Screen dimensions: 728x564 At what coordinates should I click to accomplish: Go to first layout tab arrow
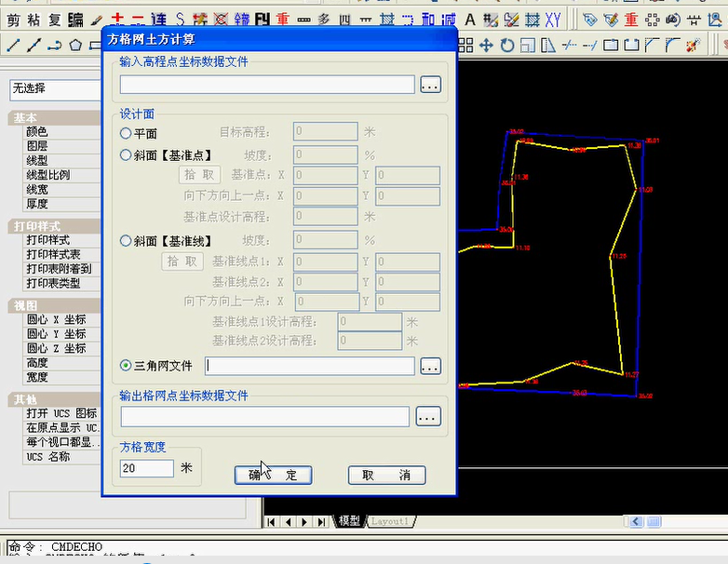(272, 522)
